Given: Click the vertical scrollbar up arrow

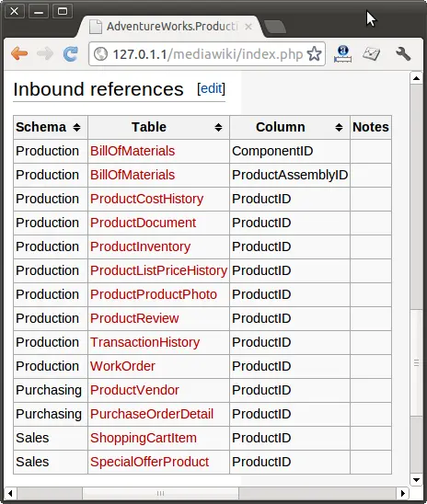Looking at the screenshot, I should point(416,78).
